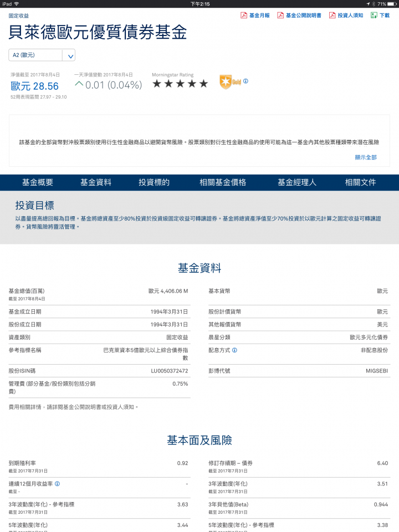Click the info icon beside Gold rating
The image size is (399, 532).
pyautogui.click(x=245, y=81)
